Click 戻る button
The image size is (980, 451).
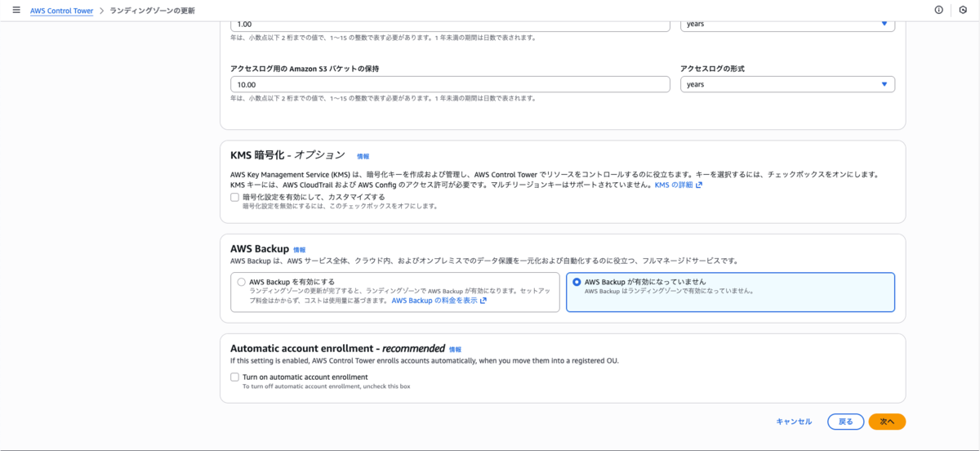point(845,422)
